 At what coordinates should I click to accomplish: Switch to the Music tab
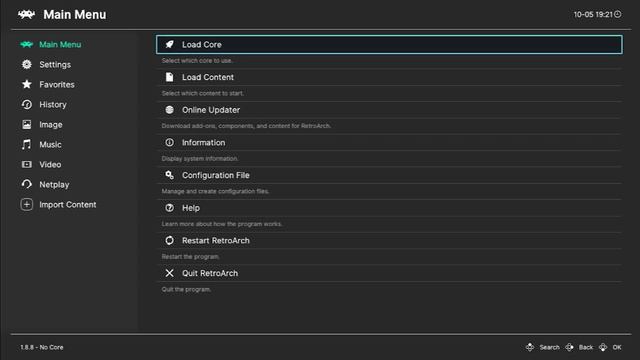tap(50, 144)
